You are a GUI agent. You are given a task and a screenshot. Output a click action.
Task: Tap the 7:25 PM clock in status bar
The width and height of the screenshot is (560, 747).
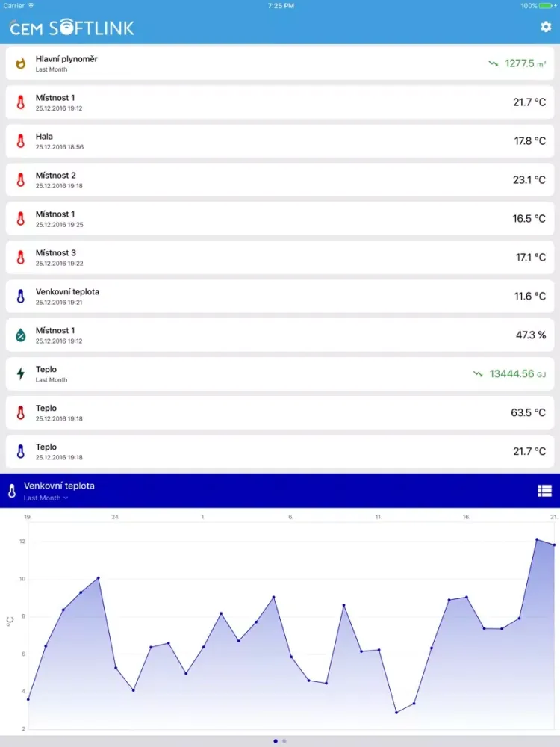point(281,6)
